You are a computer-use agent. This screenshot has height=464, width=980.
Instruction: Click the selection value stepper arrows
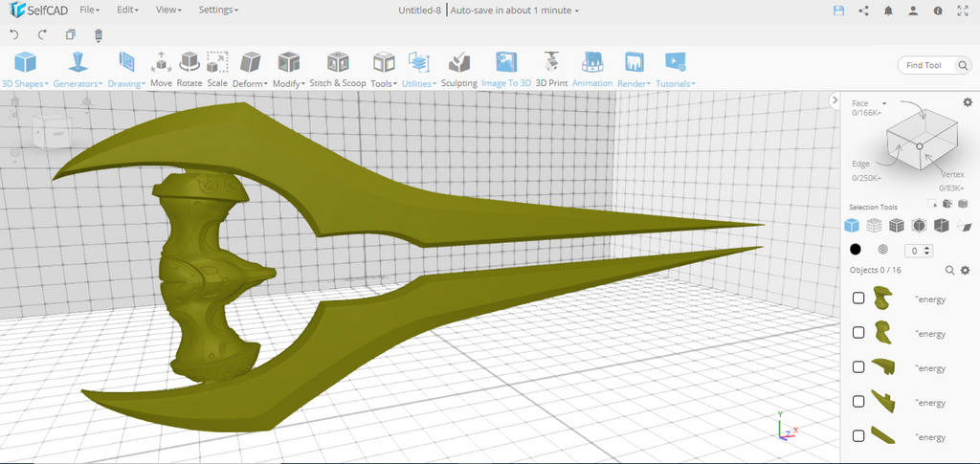click(927, 251)
